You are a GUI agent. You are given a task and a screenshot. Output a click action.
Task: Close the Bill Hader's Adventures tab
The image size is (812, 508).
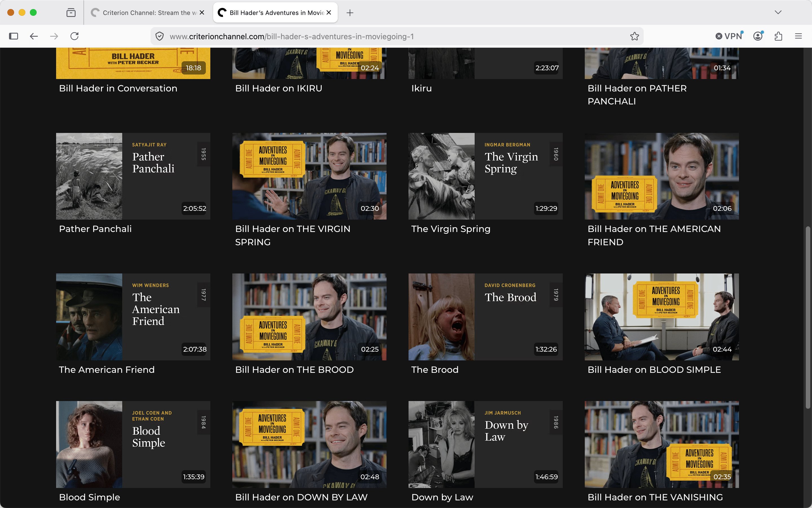click(329, 12)
